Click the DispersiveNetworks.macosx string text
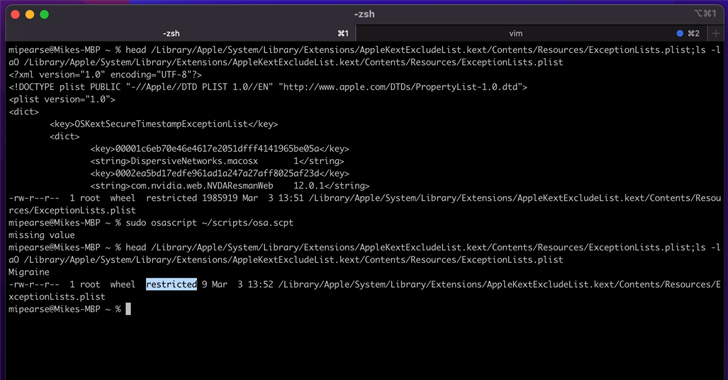728x380 pixels. (194, 161)
